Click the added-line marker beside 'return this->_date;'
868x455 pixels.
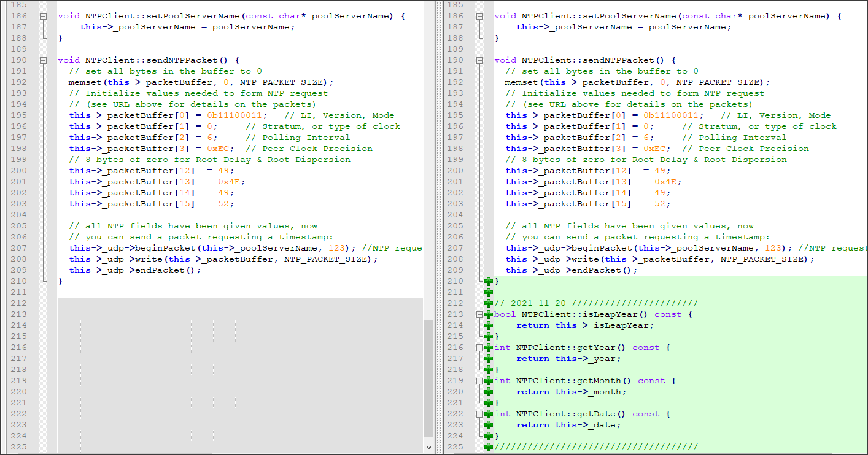pos(489,425)
